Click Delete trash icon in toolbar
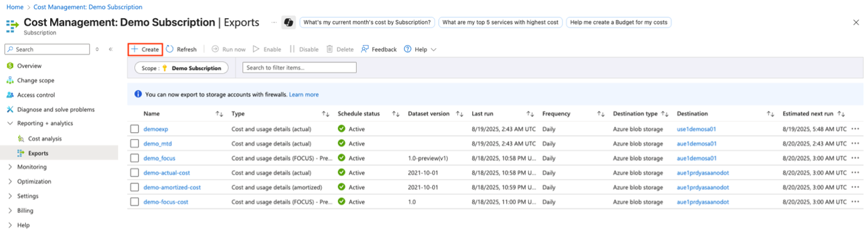 (x=329, y=49)
